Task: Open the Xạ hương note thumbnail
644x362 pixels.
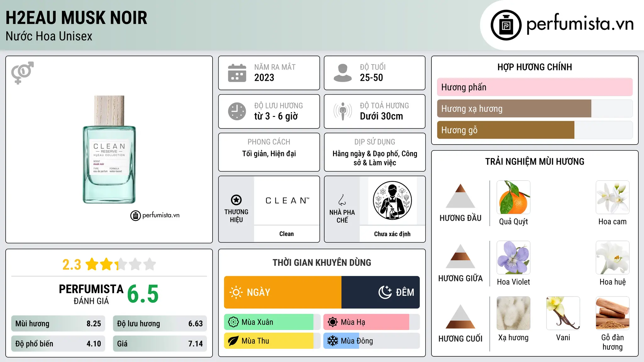Action: click(x=514, y=313)
